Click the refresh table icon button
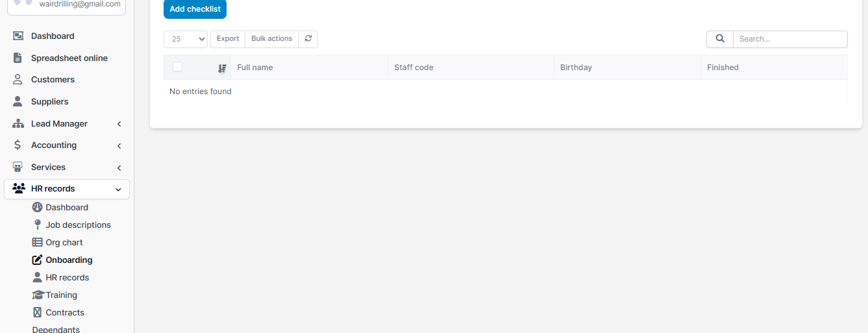The width and height of the screenshot is (868, 333). tap(308, 39)
